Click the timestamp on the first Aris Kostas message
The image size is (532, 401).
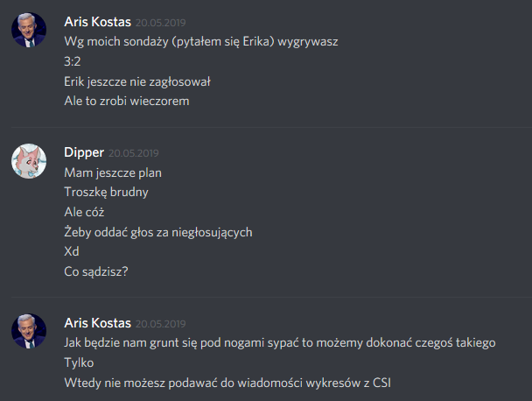pyautogui.click(x=160, y=23)
